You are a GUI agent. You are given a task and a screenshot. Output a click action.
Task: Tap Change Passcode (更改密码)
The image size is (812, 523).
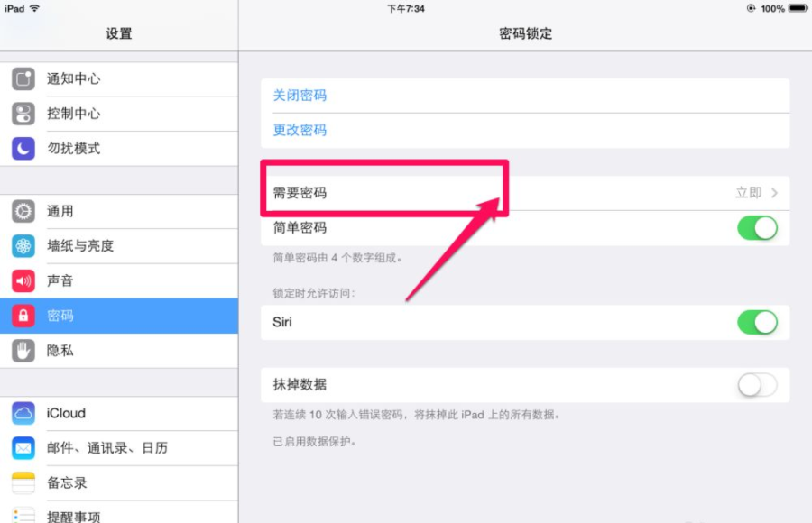(x=300, y=130)
